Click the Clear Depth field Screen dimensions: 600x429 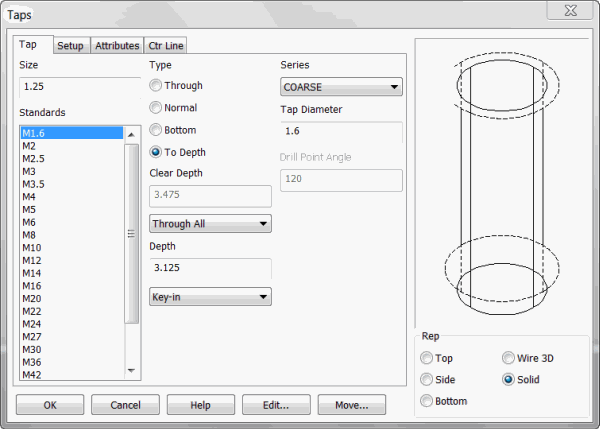210,196
